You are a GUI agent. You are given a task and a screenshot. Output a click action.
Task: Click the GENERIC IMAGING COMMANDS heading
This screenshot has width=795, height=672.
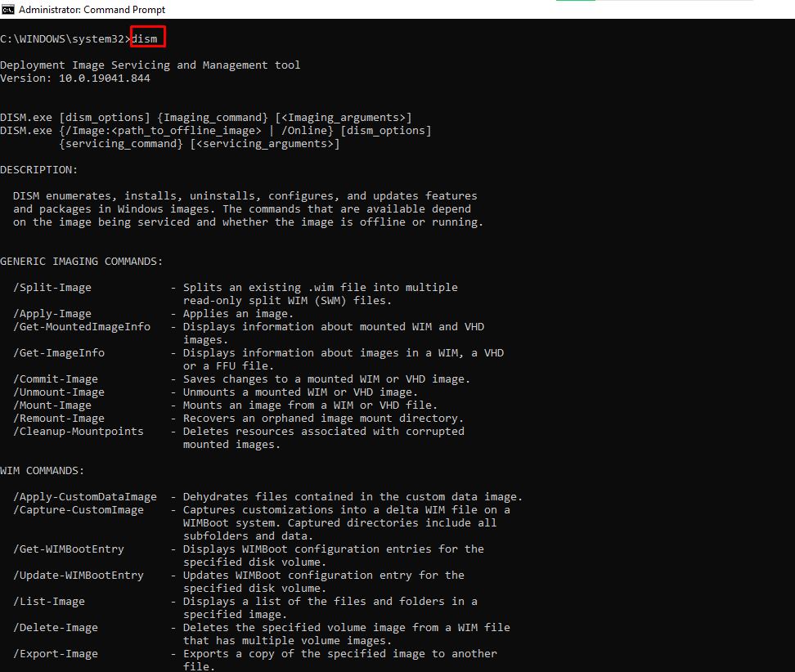pos(82,262)
